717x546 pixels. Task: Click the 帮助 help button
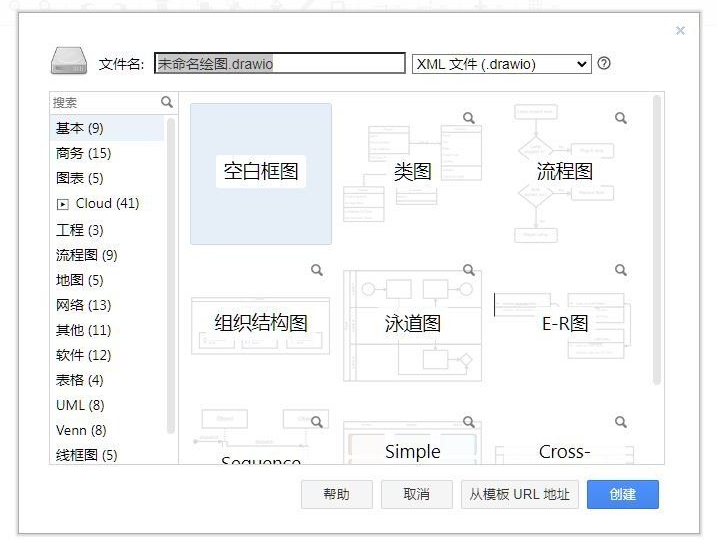tap(337, 494)
